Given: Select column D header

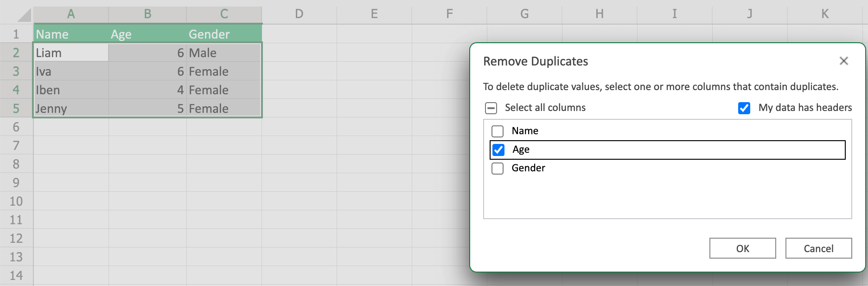Looking at the screenshot, I should 299,14.
